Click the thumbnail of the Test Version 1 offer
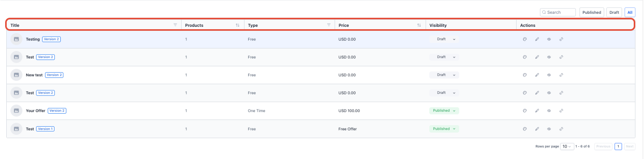The image size is (644, 159). 16,129
